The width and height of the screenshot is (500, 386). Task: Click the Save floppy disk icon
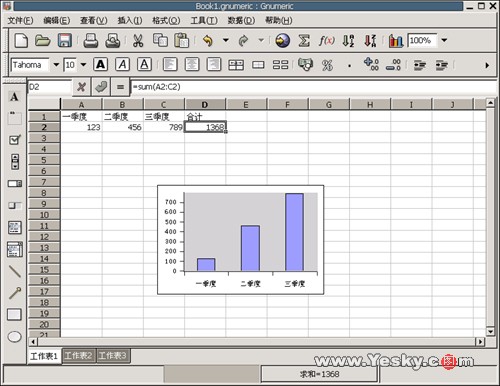(65, 40)
